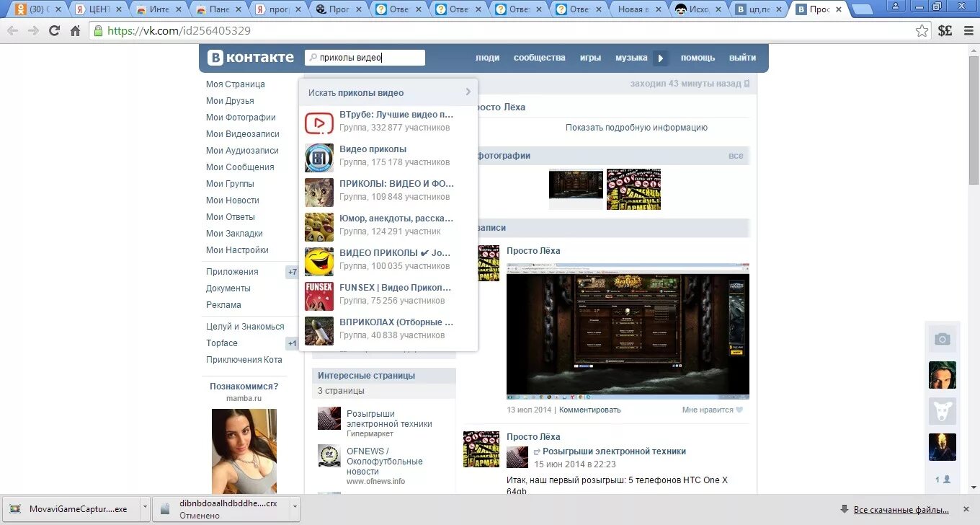980x525 pixels.
Task: Focus the search field with приколы видео
Action: [365, 58]
